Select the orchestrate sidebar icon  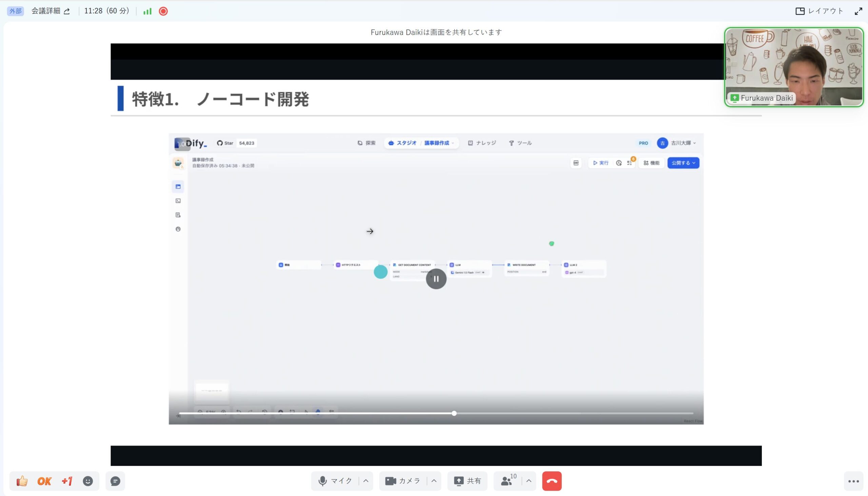point(178,187)
